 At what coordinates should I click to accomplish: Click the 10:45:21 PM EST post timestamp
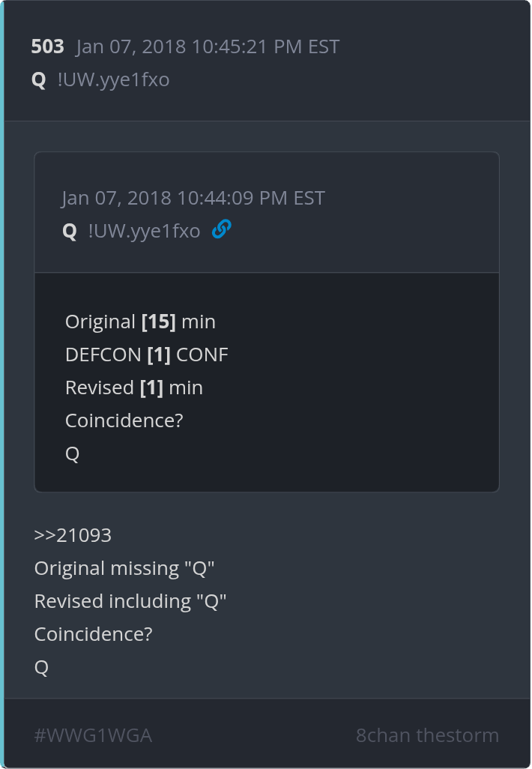click(208, 46)
